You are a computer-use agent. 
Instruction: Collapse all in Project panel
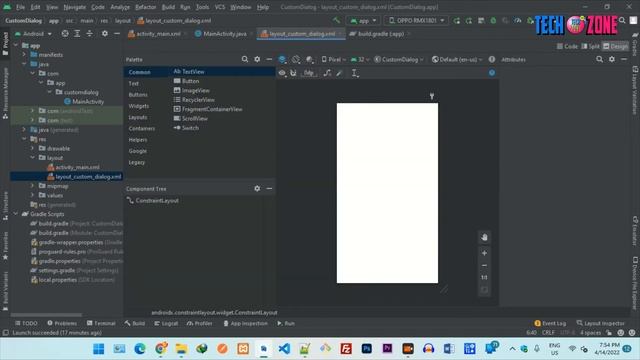[x=89, y=33]
